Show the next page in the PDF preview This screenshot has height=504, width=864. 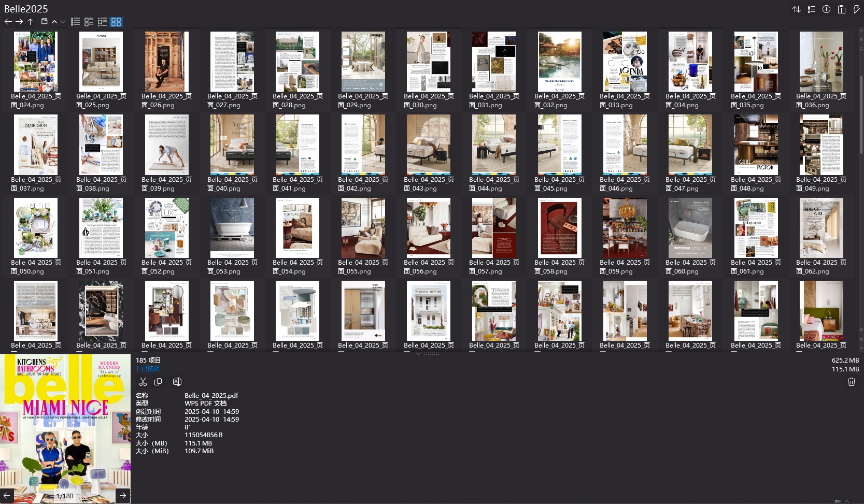click(123, 496)
